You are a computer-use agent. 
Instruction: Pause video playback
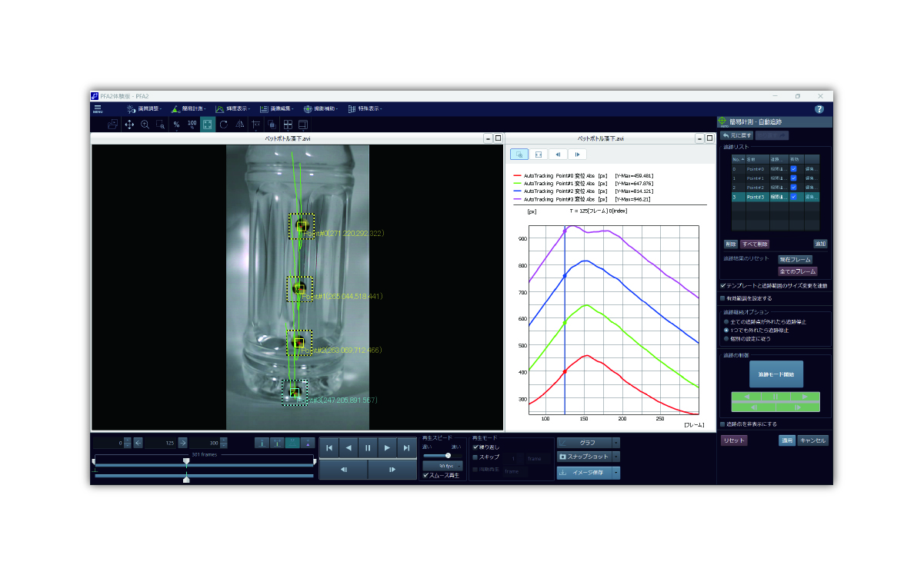(368, 447)
